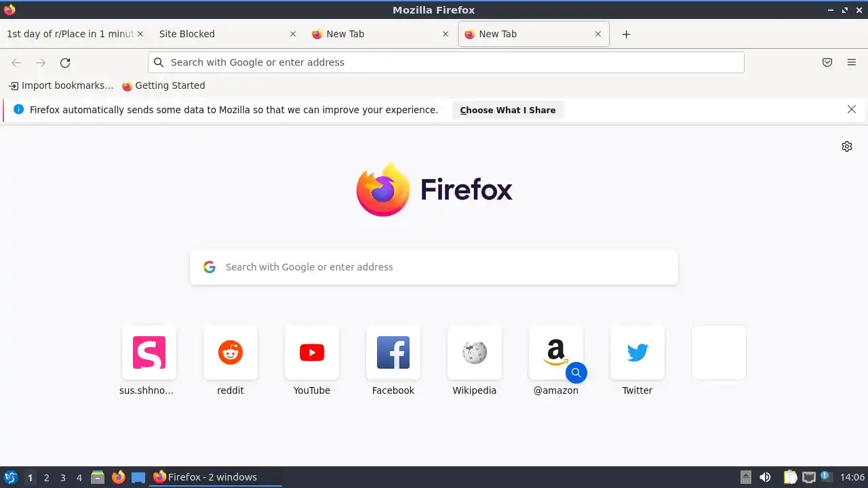Click Firefox - 2 windows taskbar entry

[x=216, y=477]
